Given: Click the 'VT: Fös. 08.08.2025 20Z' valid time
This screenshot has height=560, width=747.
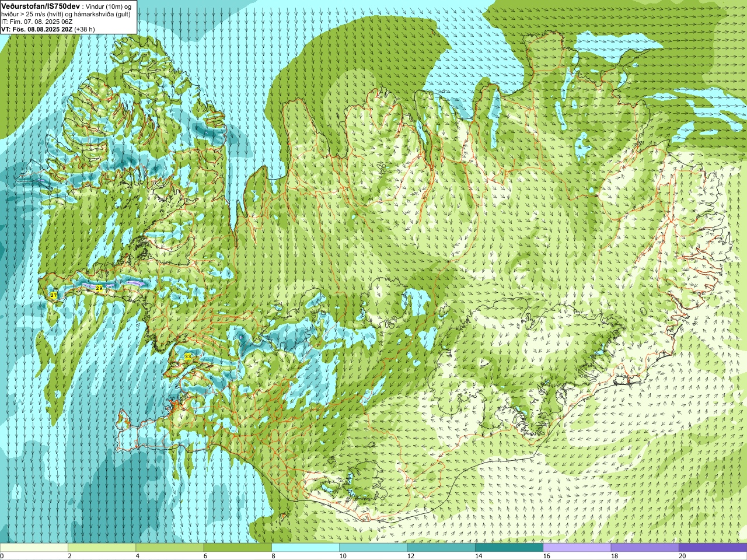Looking at the screenshot, I should (37, 29).
